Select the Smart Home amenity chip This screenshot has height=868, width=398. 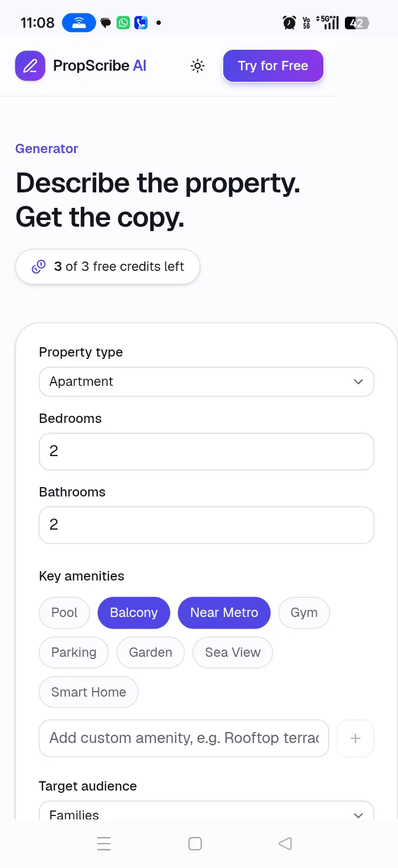click(88, 692)
